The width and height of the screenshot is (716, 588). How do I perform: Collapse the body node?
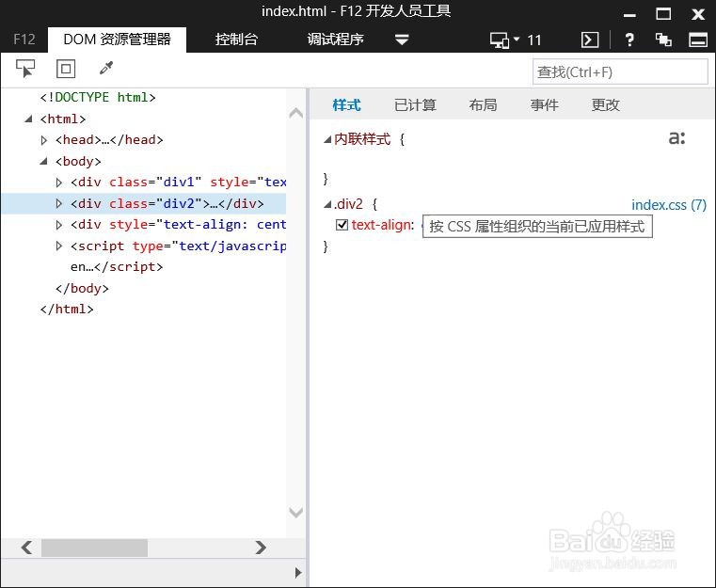(44, 161)
